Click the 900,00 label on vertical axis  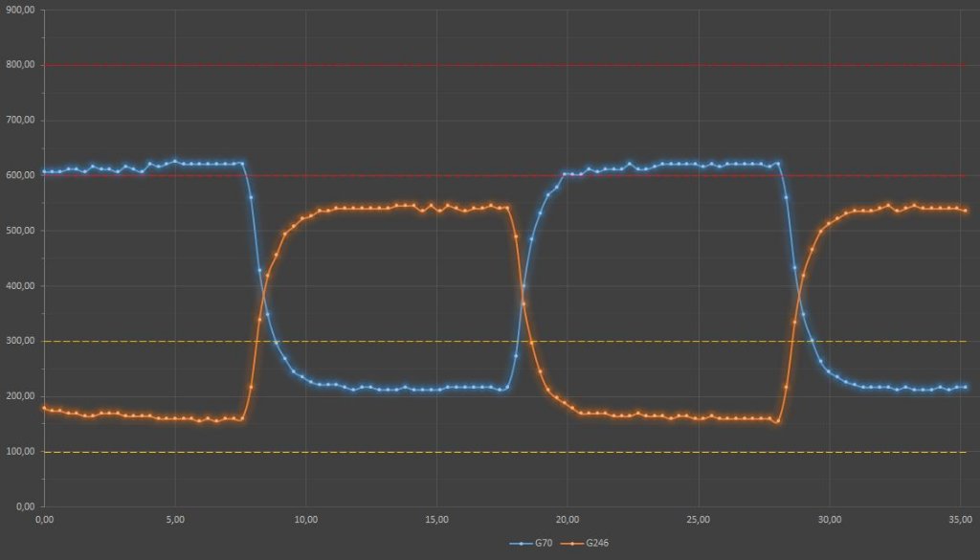pyautogui.click(x=20, y=10)
